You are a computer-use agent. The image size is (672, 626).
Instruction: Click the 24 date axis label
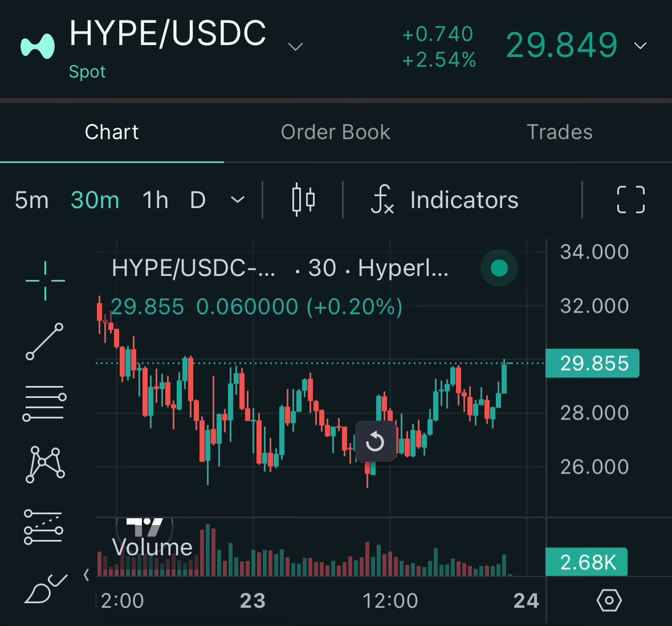point(526,601)
